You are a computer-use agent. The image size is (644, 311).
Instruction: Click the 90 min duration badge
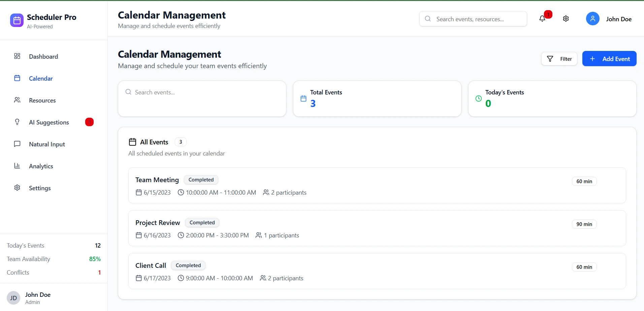(x=584, y=224)
